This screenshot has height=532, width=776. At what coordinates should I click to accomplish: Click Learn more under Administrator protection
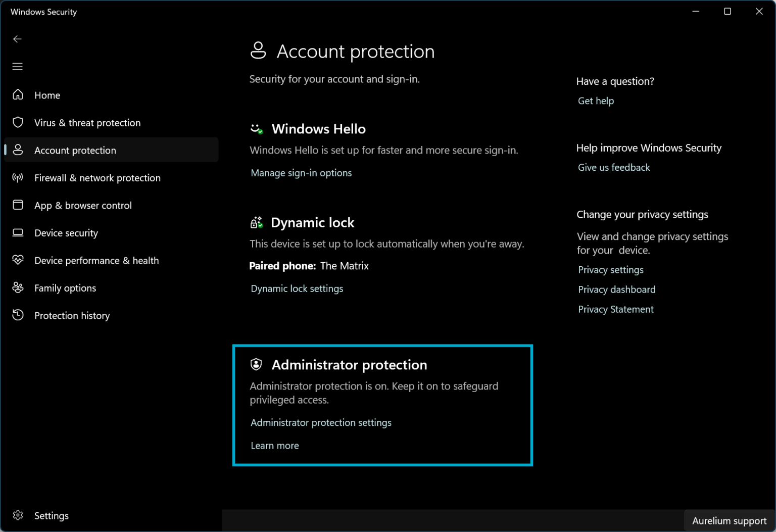[x=275, y=445]
